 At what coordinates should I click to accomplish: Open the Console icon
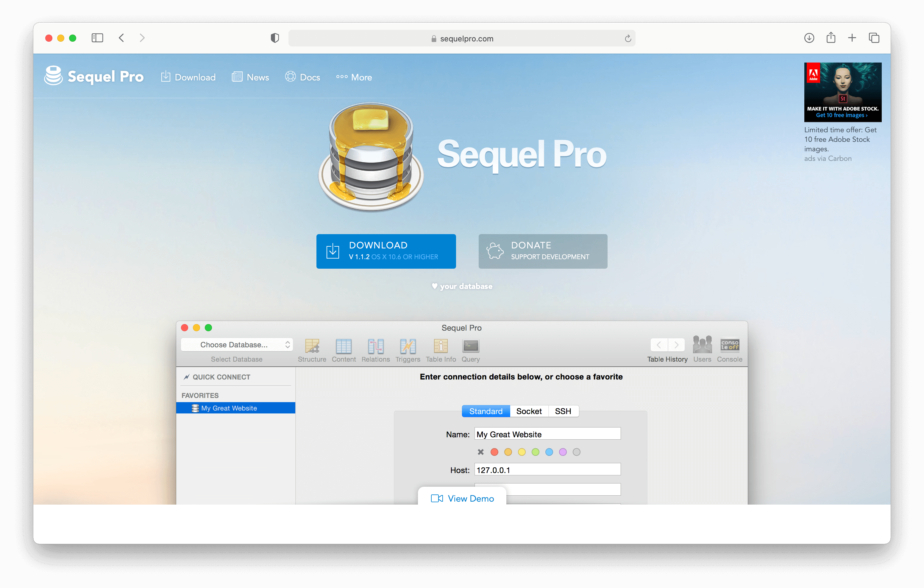click(729, 349)
